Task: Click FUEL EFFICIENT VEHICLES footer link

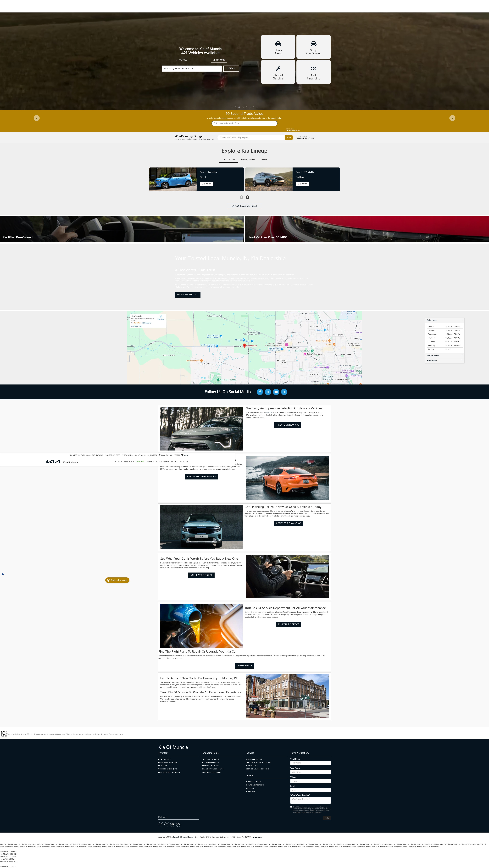Action: [x=169, y=772]
